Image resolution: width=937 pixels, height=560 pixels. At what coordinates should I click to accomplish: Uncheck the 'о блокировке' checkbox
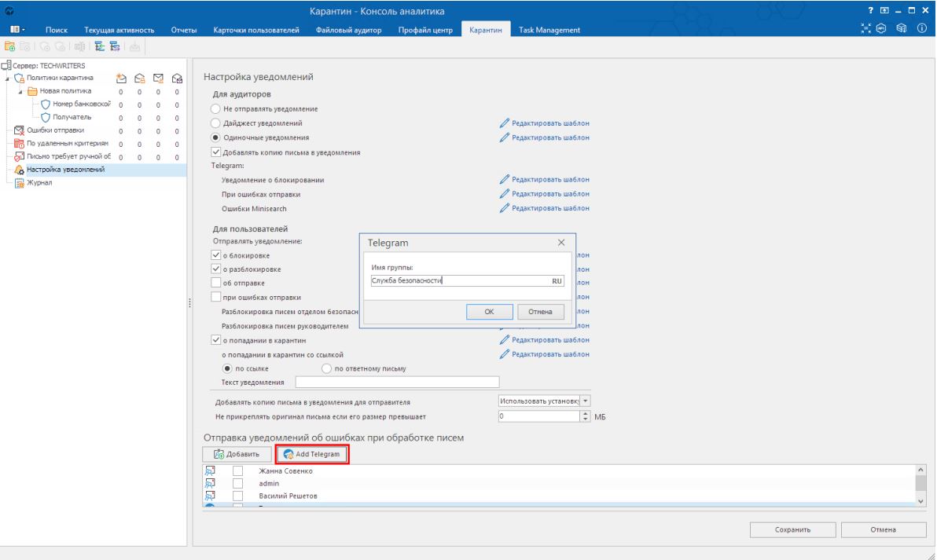217,256
